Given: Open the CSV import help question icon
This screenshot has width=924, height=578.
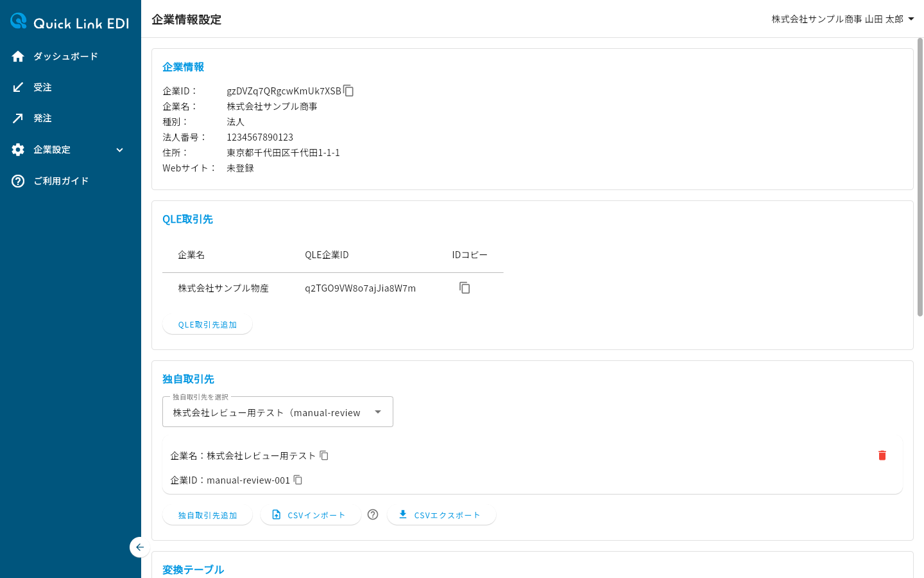Looking at the screenshot, I should (373, 514).
